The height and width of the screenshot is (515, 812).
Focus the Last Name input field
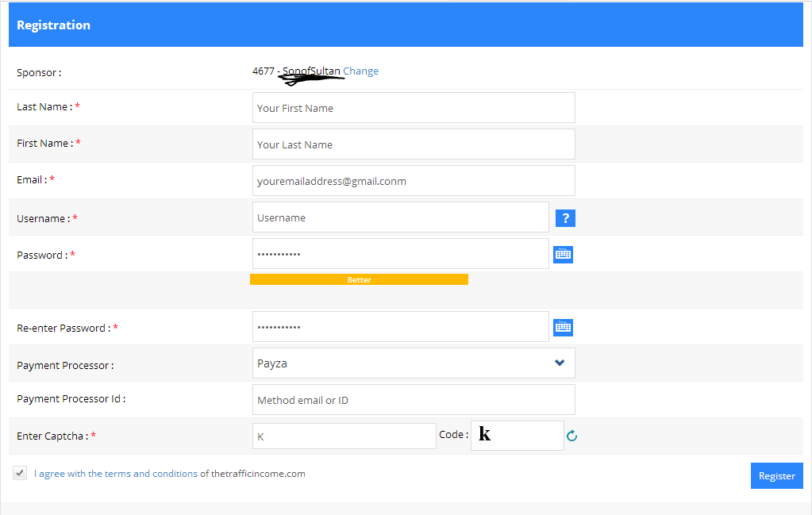point(413,108)
